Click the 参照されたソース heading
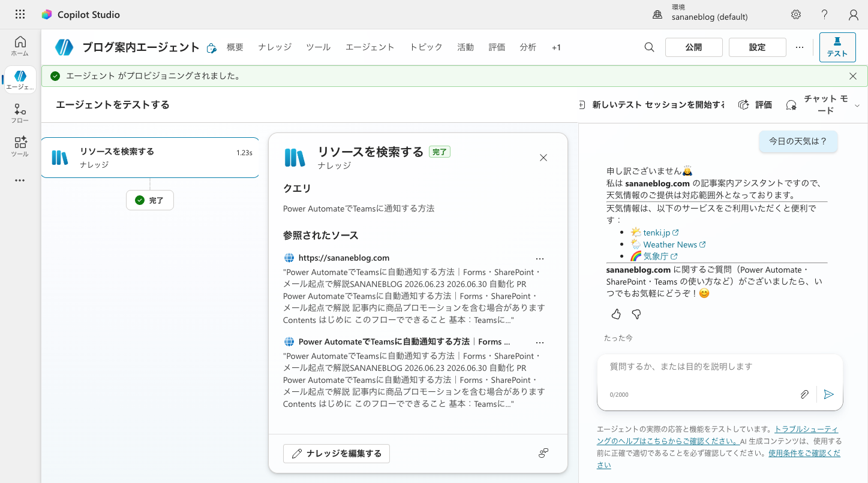This screenshot has height=483, width=868. [320, 236]
